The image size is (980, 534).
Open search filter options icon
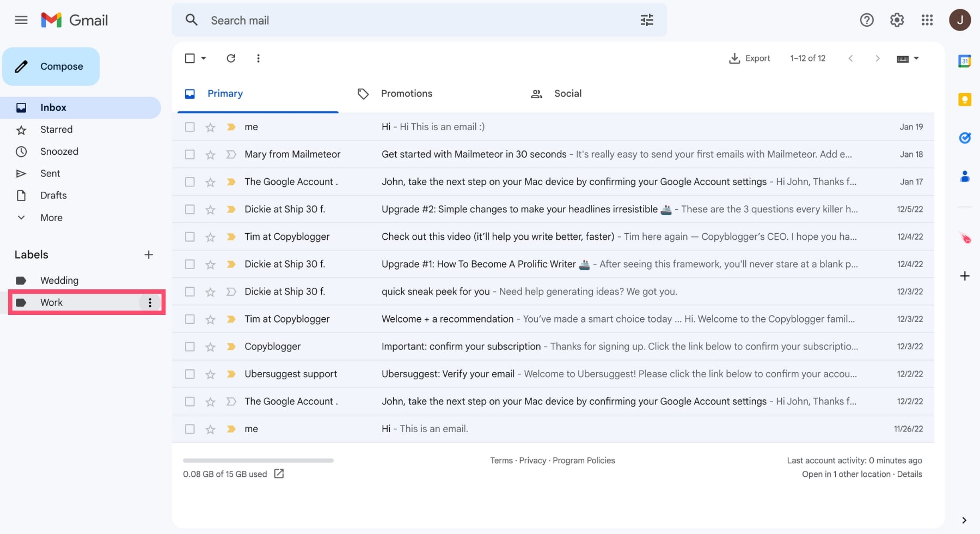pos(647,20)
